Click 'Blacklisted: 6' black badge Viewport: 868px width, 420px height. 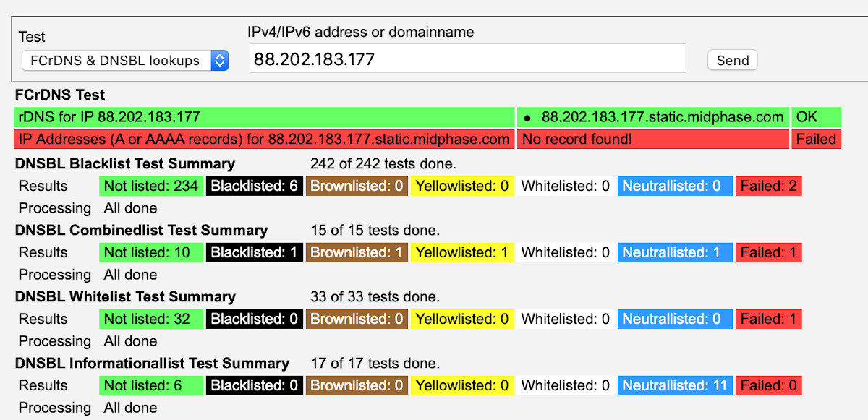pyautogui.click(x=254, y=186)
